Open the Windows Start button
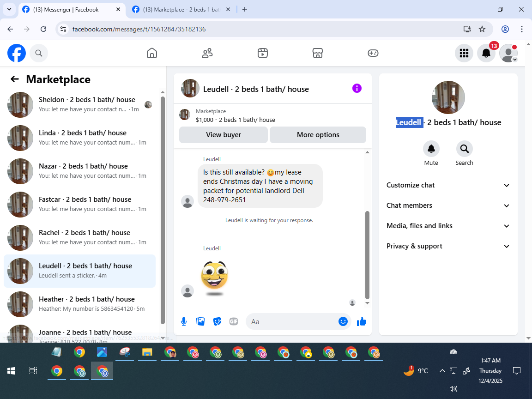 pos(11,371)
